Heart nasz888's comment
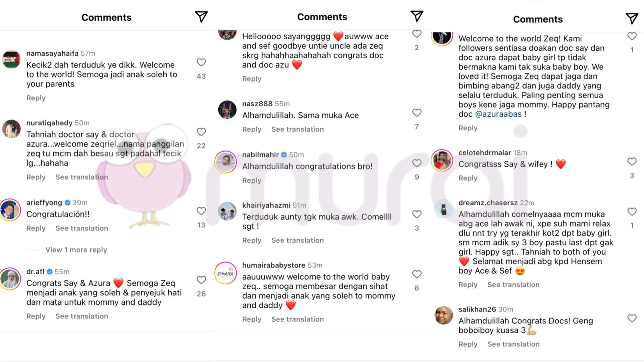 click(417, 113)
